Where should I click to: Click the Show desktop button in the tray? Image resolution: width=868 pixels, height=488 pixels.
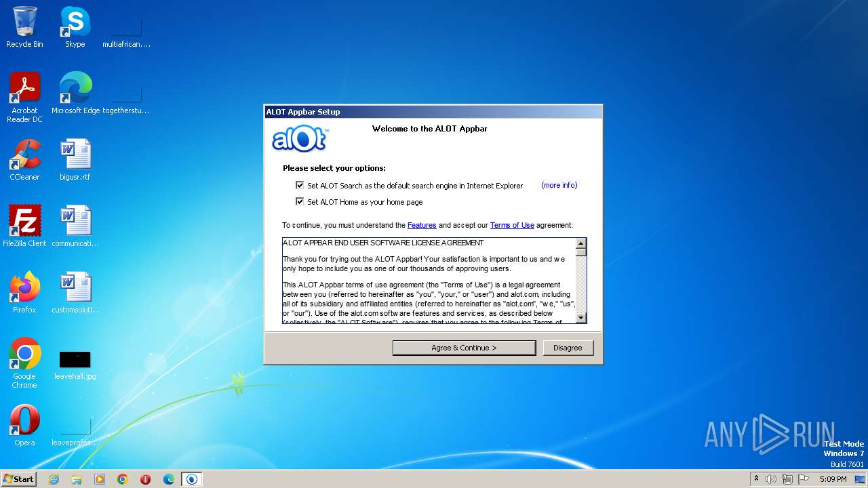point(861,479)
